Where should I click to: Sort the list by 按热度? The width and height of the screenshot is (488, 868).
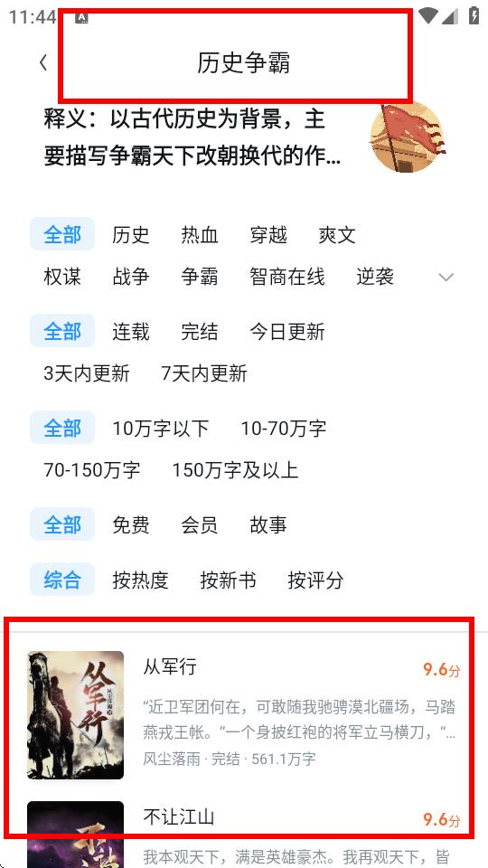click(x=141, y=580)
